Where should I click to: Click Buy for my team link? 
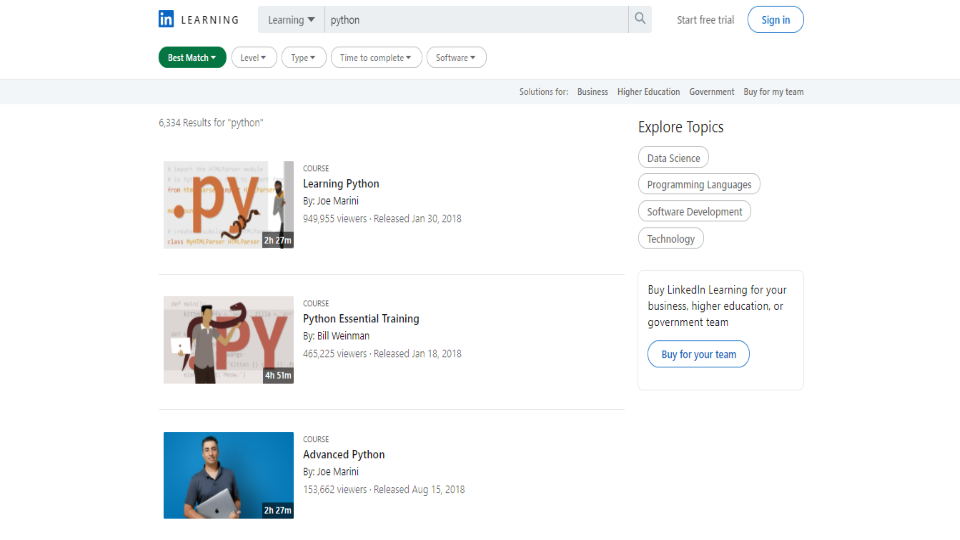[x=773, y=92]
